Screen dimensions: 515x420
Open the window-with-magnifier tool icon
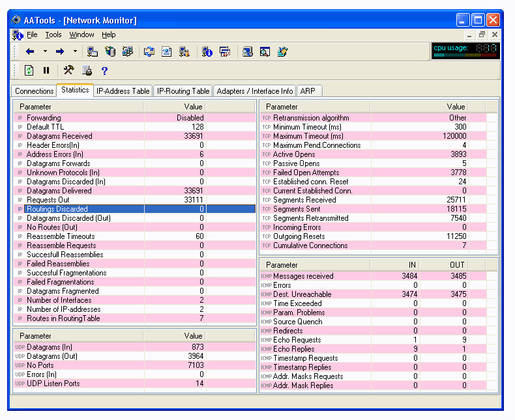point(265,51)
